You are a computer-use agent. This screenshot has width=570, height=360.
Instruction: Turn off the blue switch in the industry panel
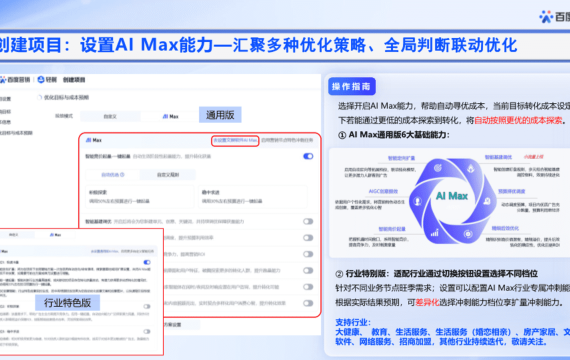pyautogui.click(x=147, y=262)
